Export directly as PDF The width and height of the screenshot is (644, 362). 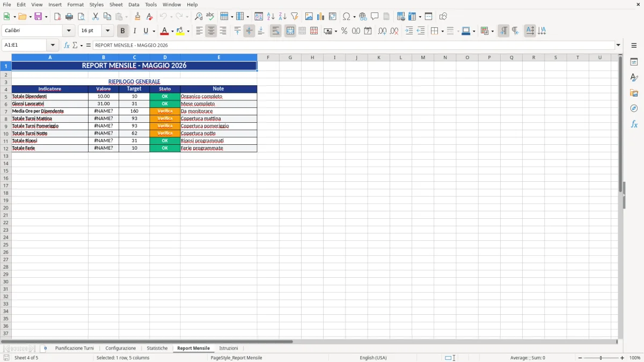tap(57, 17)
